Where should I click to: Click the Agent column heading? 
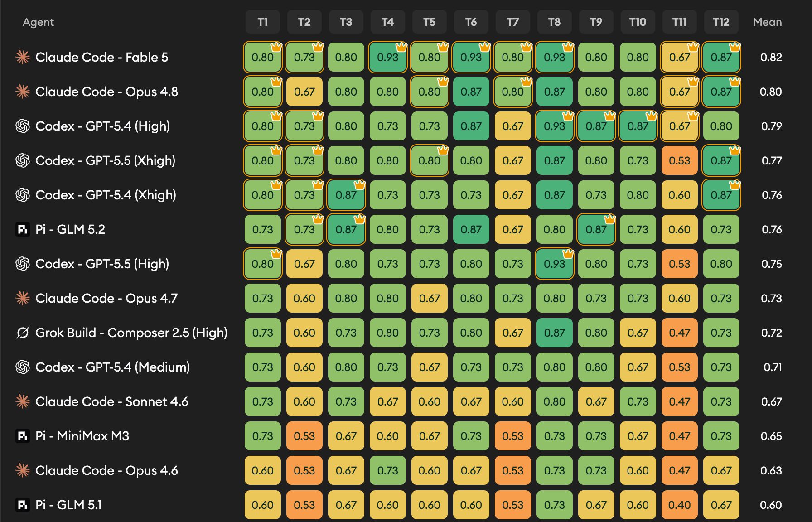(x=38, y=22)
